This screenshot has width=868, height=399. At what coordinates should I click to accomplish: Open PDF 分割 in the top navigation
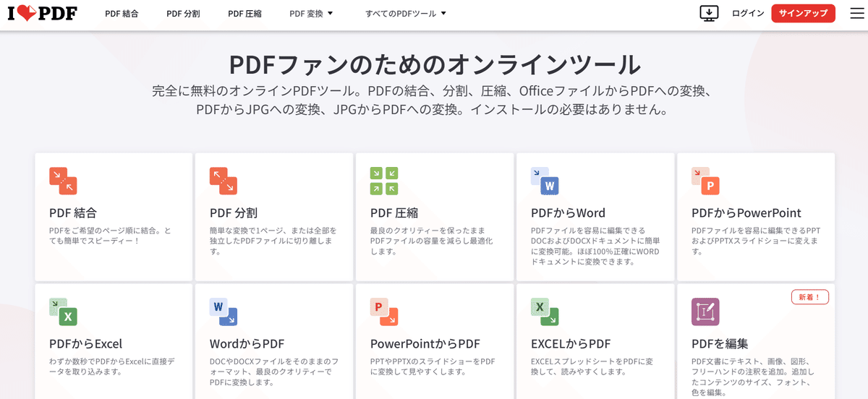point(183,14)
